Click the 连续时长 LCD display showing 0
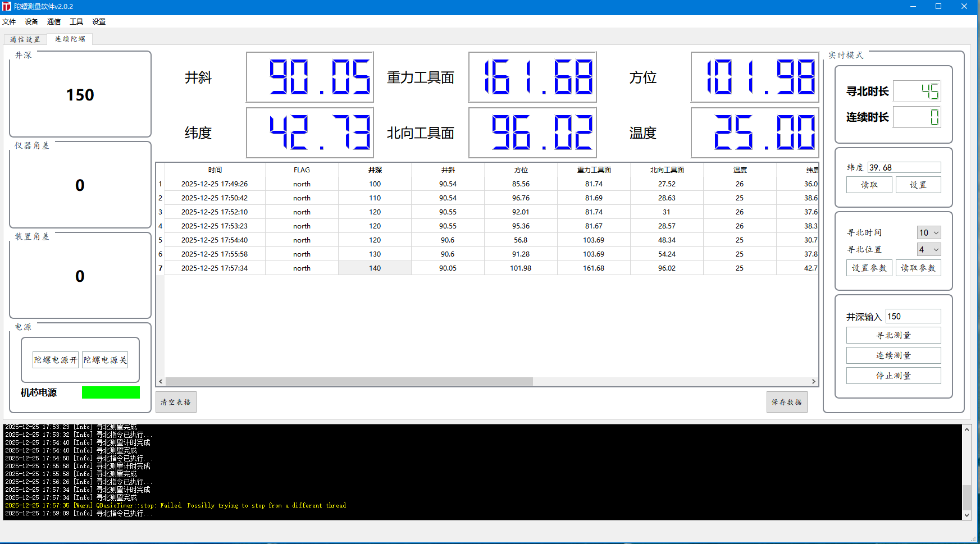The height and width of the screenshot is (544, 980). (917, 117)
